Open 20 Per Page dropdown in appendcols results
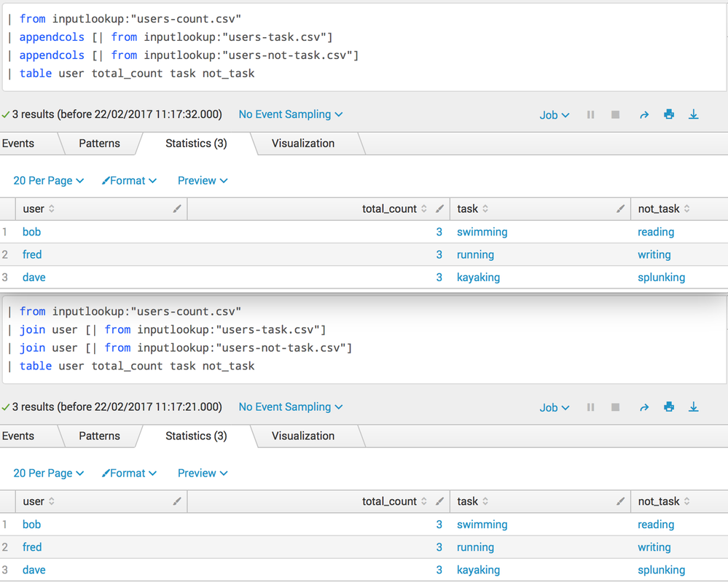The height and width of the screenshot is (585, 728). [48, 181]
